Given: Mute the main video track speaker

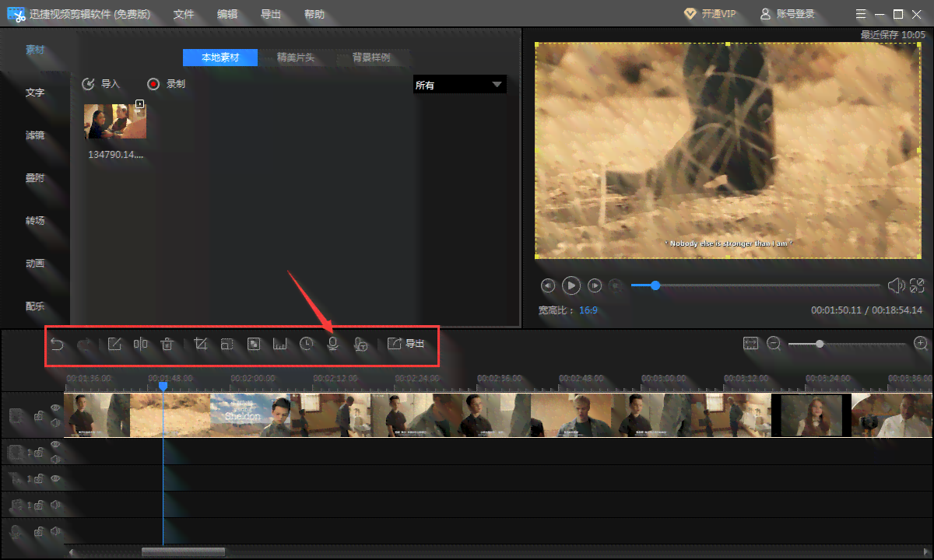Looking at the screenshot, I should coord(55,422).
